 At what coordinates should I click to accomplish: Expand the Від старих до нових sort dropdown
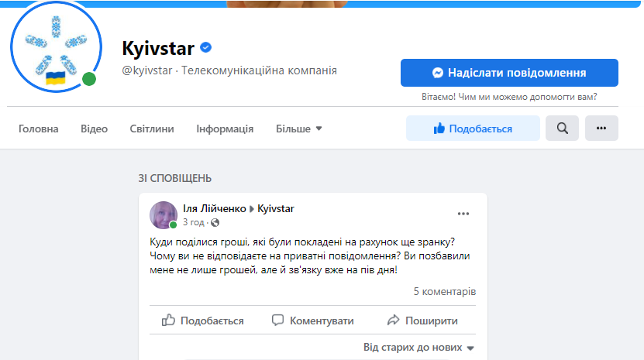point(418,348)
